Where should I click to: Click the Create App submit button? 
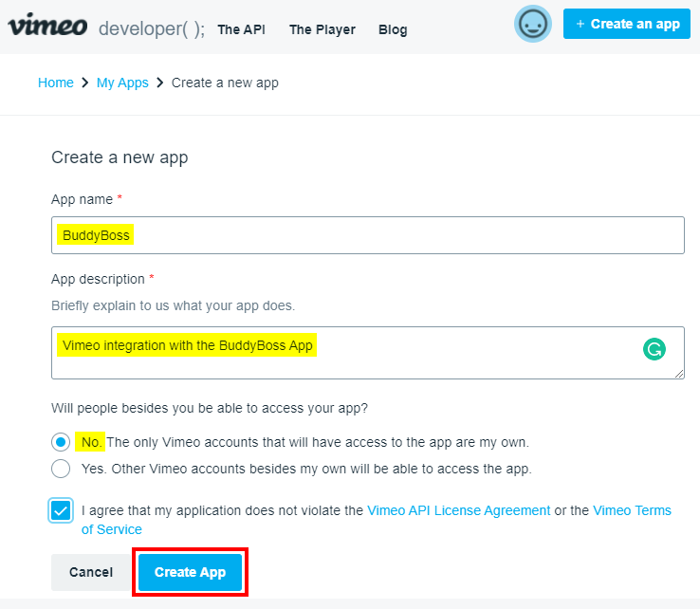coord(190,572)
